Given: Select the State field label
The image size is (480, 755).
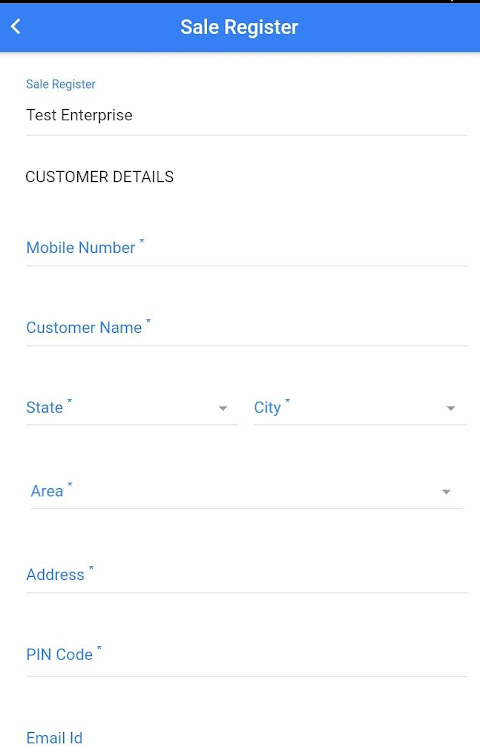Looking at the screenshot, I should pos(44,407).
